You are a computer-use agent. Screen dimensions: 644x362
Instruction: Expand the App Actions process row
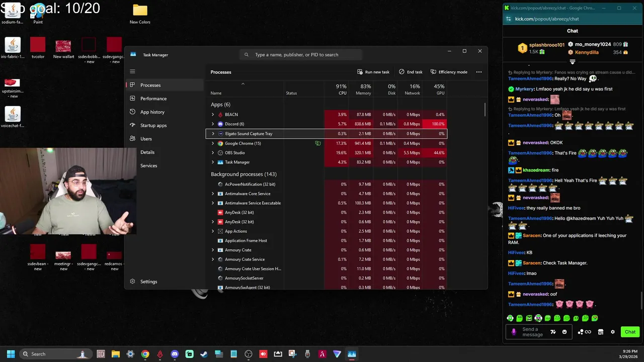point(213,231)
